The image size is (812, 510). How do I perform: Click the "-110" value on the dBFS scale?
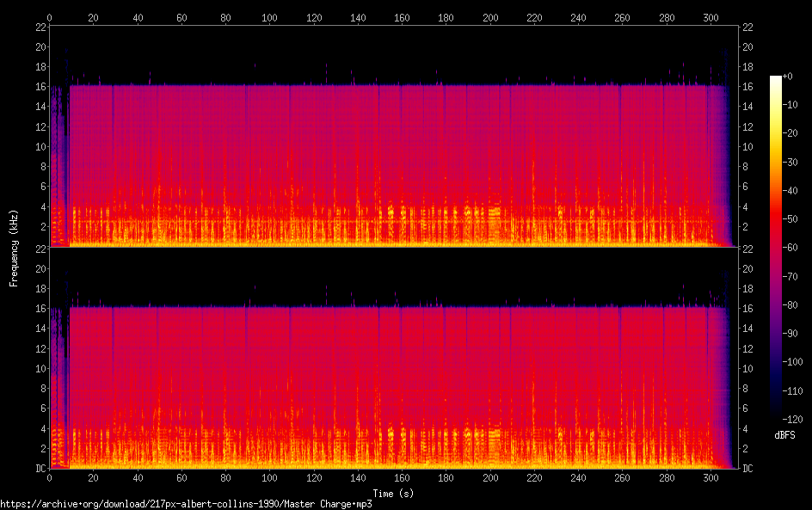tap(793, 391)
